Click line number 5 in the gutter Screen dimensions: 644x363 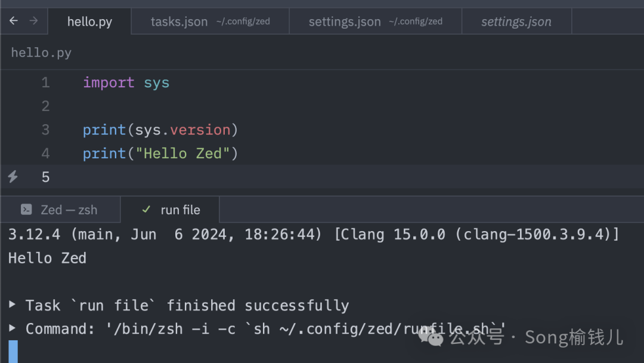pos(45,177)
